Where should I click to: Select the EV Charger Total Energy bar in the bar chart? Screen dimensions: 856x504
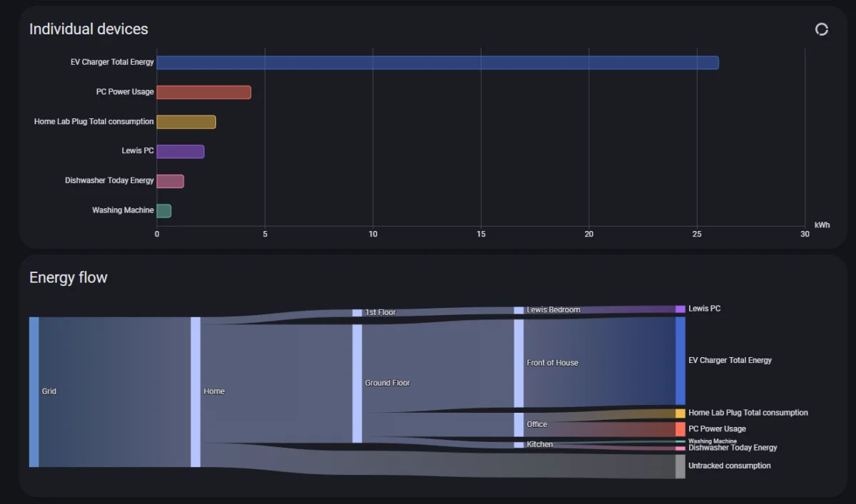pos(438,63)
